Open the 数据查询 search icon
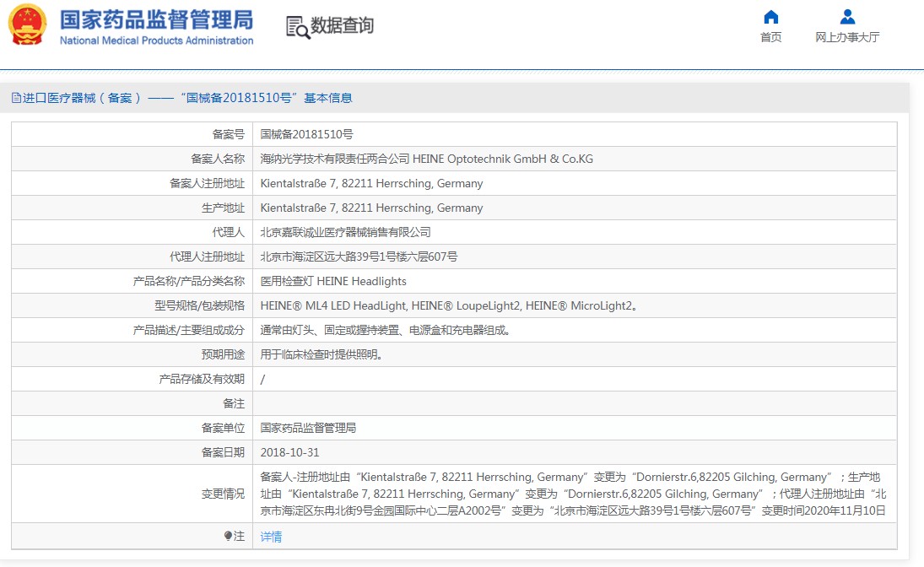Viewport: 924px width, 567px height. click(298, 27)
